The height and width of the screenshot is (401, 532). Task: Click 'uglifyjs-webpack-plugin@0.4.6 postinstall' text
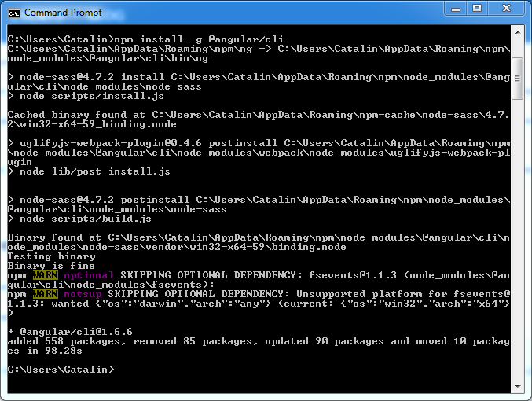(149, 143)
